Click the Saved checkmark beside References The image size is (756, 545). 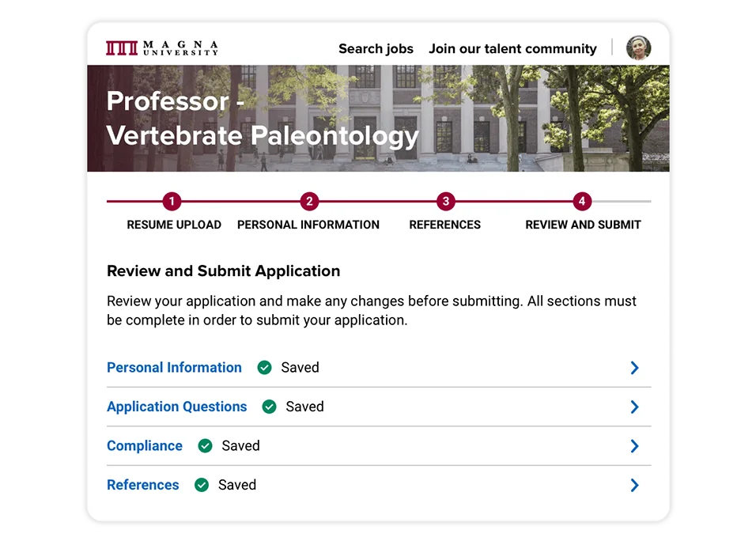201,485
